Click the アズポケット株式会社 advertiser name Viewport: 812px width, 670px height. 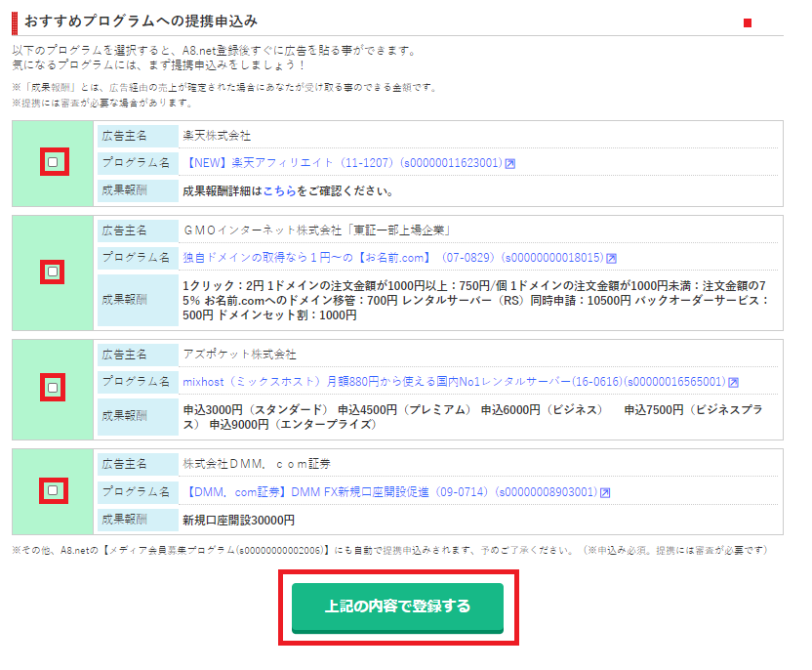click(x=239, y=355)
